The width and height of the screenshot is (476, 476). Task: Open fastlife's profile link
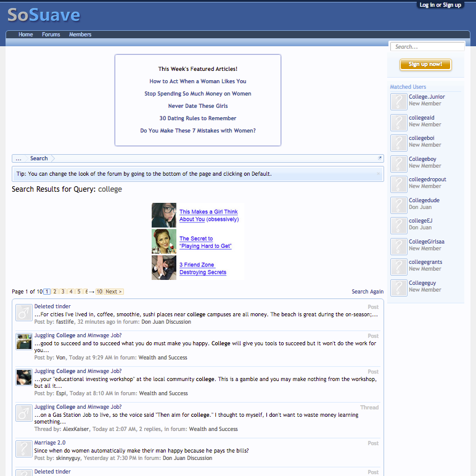pos(65,322)
